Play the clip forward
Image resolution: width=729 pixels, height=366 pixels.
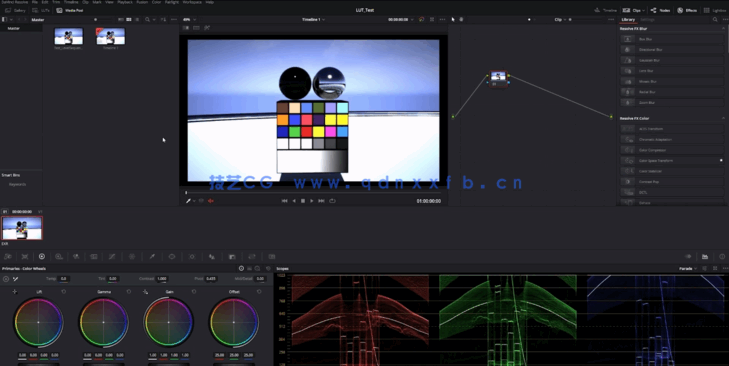pos(311,201)
